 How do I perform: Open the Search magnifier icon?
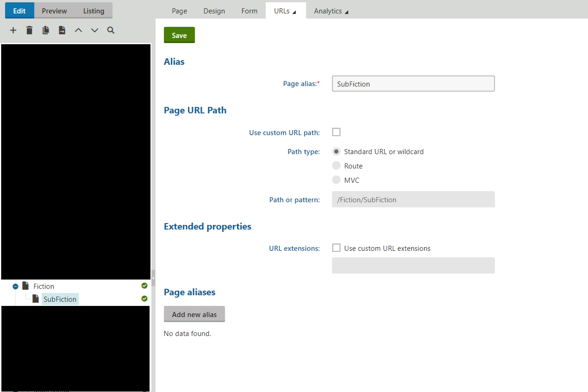[x=111, y=30]
